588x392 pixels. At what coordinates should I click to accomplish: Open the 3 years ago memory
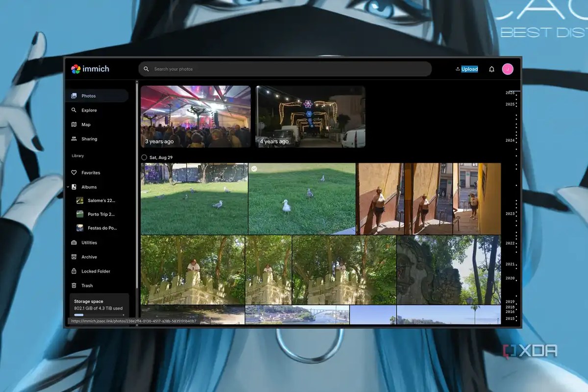(x=196, y=117)
